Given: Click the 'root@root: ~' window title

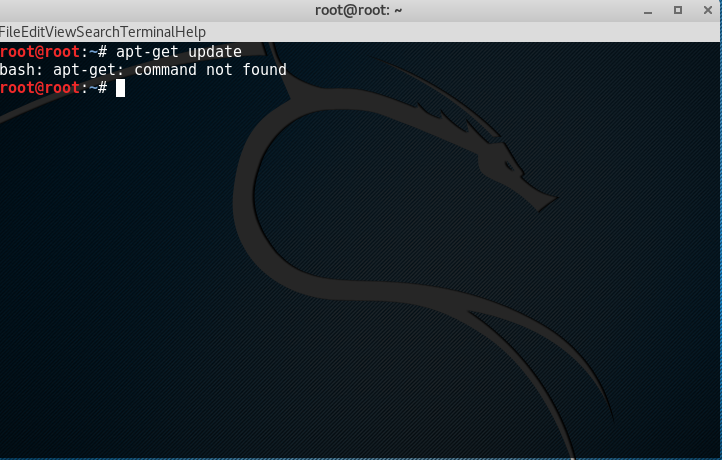Looking at the screenshot, I should click(x=361, y=10).
